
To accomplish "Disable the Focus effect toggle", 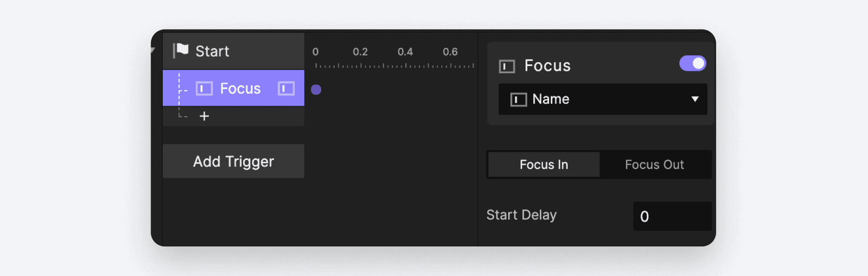I will (x=693, y=63).
